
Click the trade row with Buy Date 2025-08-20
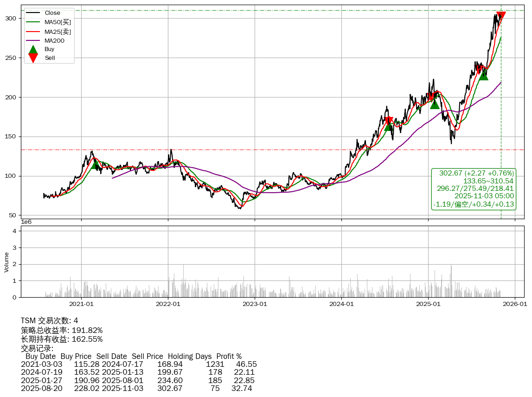[136, 388]
